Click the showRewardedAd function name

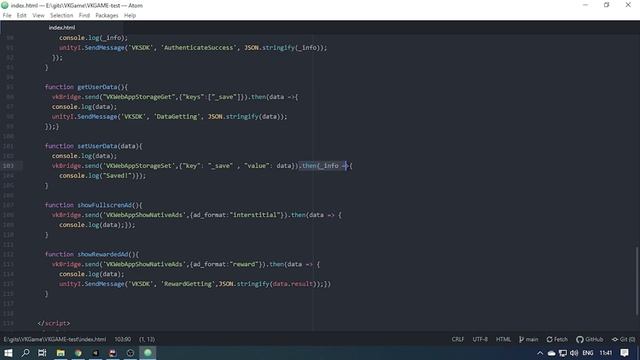(x=103, y=254)
